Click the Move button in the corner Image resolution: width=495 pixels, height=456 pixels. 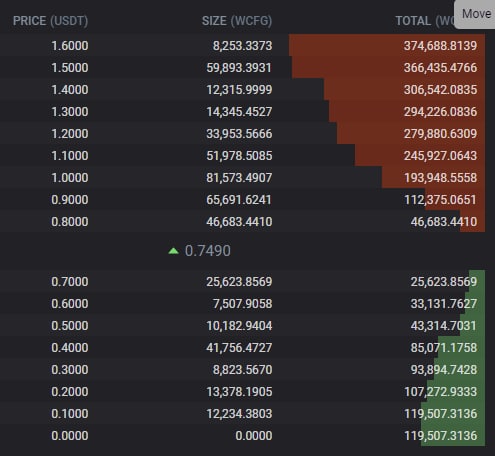(476, 14)
